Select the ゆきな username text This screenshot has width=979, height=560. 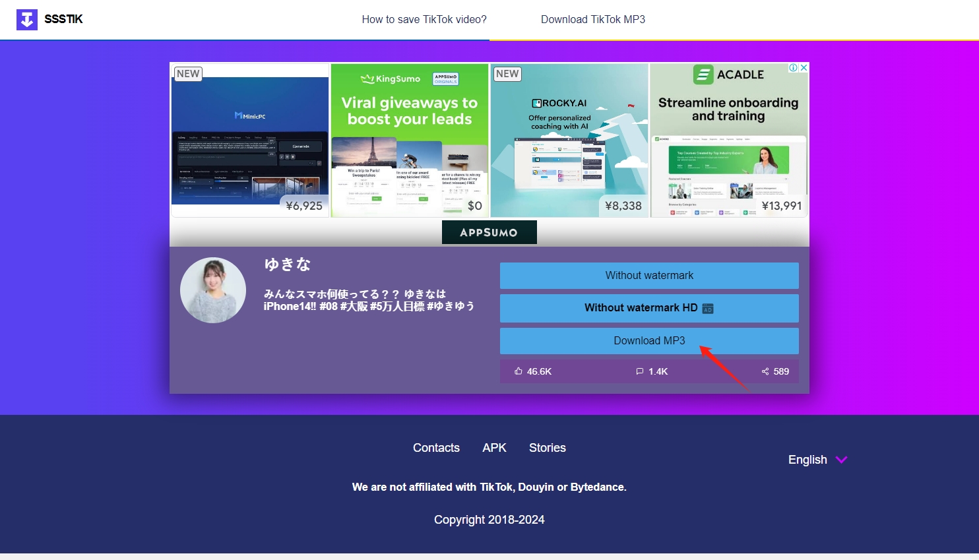287,264
